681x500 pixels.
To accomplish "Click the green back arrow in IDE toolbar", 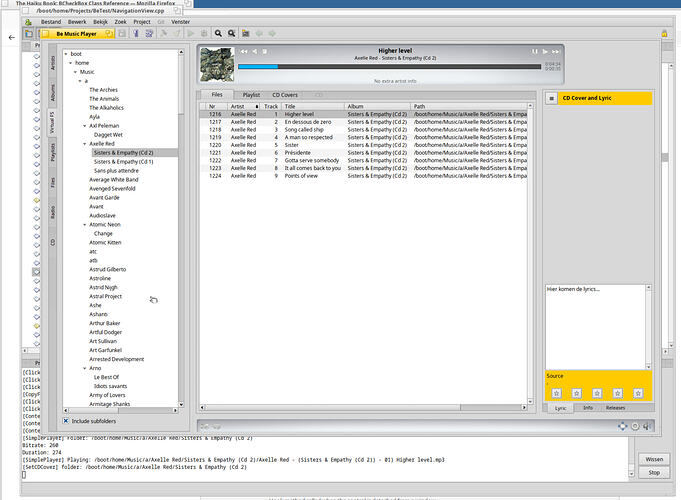I will (259, 33).
